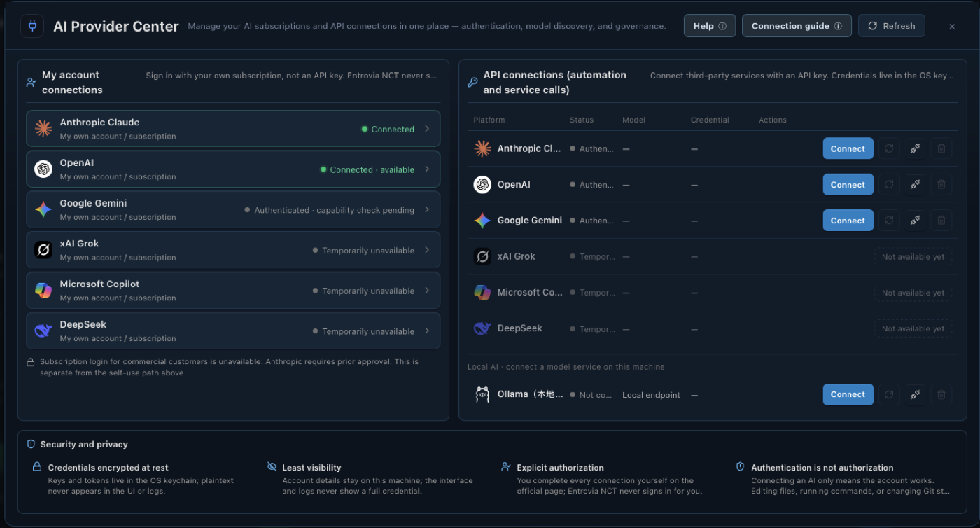
Task: Click the 'Local endpoint' model cell for Ollama
Action: click(x=651, y=395)
